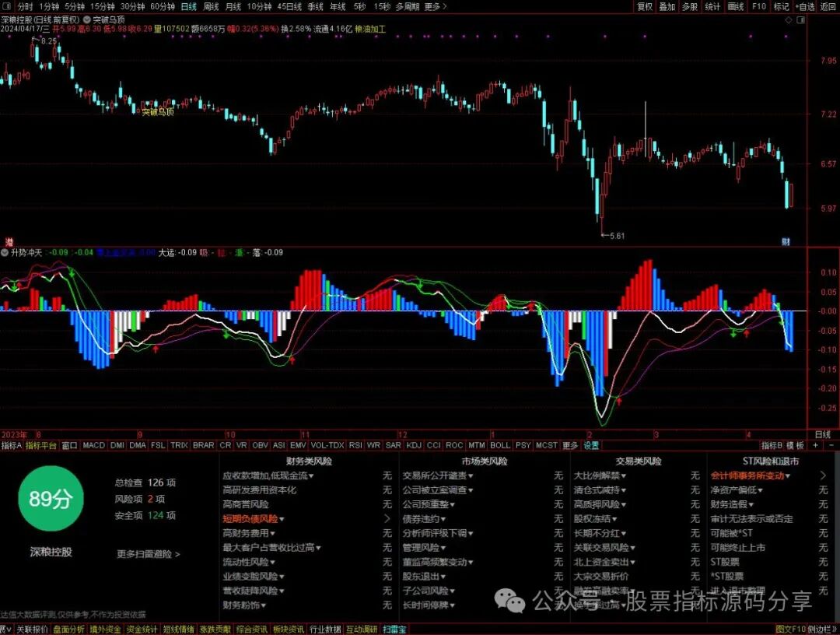Expand 北上资金卖出 risk item
Image resolution: width=840 pixels, height=635 pixels.
click(x=604, y=562)
